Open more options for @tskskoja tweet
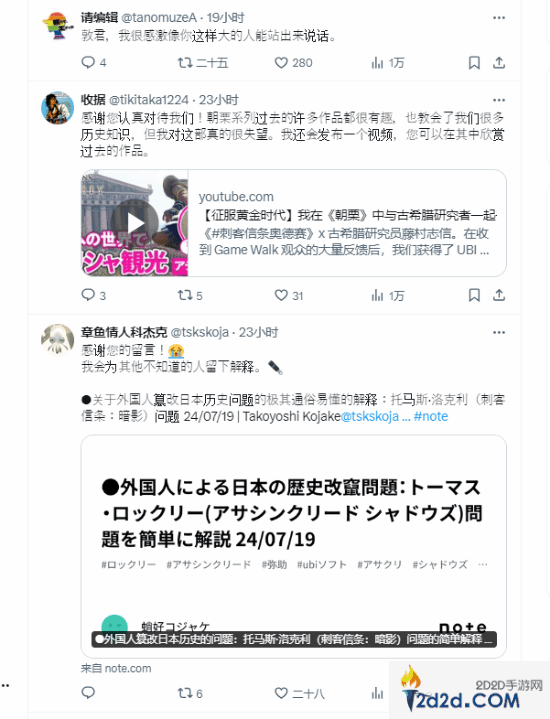Image resolution: width=550 pixels, height=719 pixels. click(x=499, y=332)
